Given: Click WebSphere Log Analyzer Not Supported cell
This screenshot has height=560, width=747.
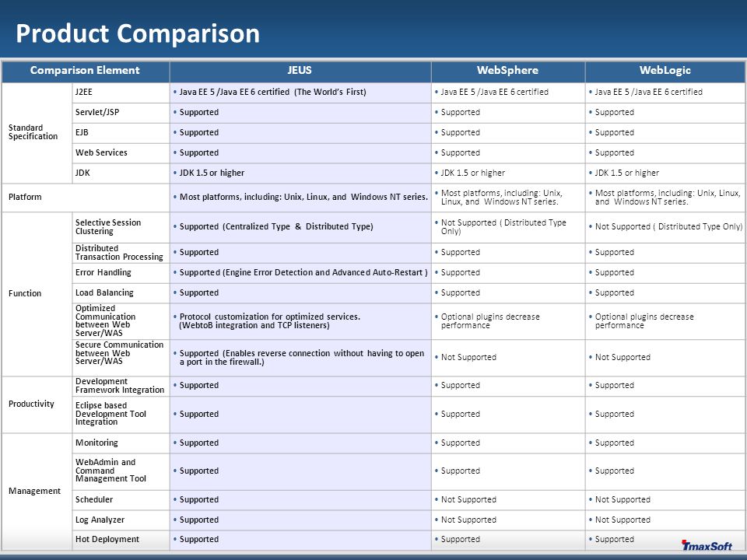Looking at the screenshot, I should tap(508, 520).
